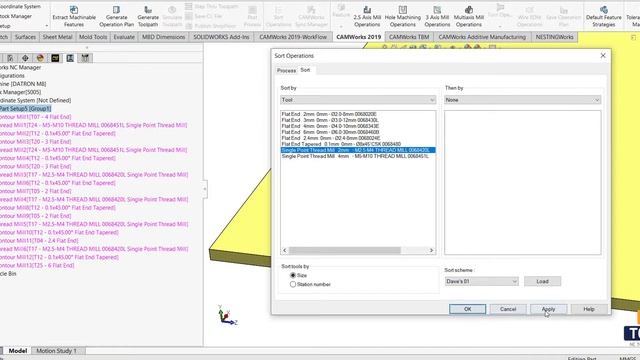Open Default Feature Strategies
The height and width of the screenshot is (360, 640).
pyautogui.click(x=604, y=16)
